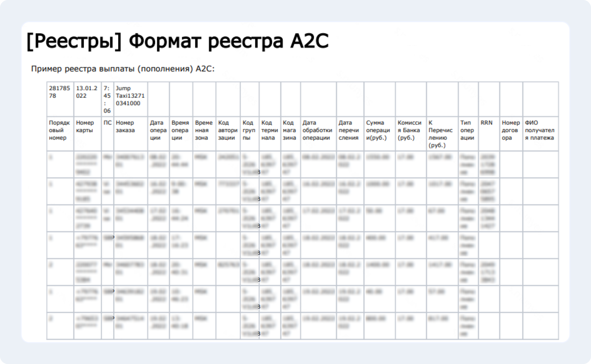
Task: Select the "Комиссия Банка (руб.)" header cell
Action: tap(409, 130)
